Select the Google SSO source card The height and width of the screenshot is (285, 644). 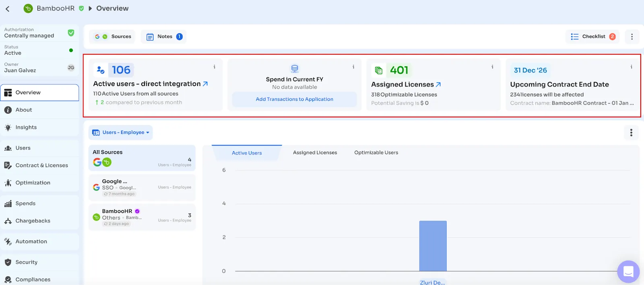tap(142, 187)
